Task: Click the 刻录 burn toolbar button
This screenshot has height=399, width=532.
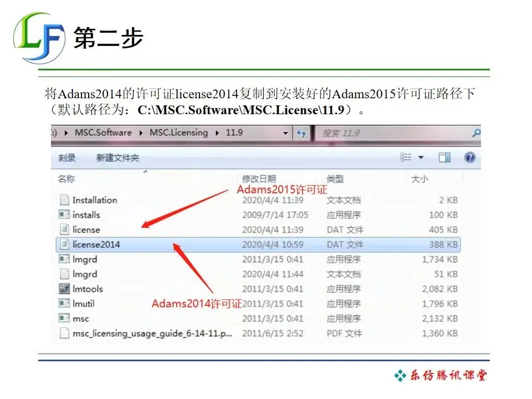Action: coord(67,158)
